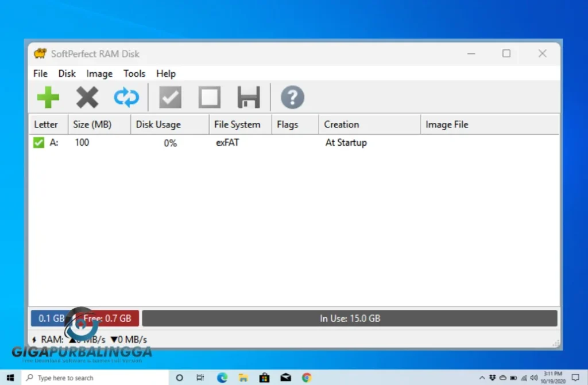
Task: Open help using the question mark icon
Action: pyautogui.click(x=292, y=97)
